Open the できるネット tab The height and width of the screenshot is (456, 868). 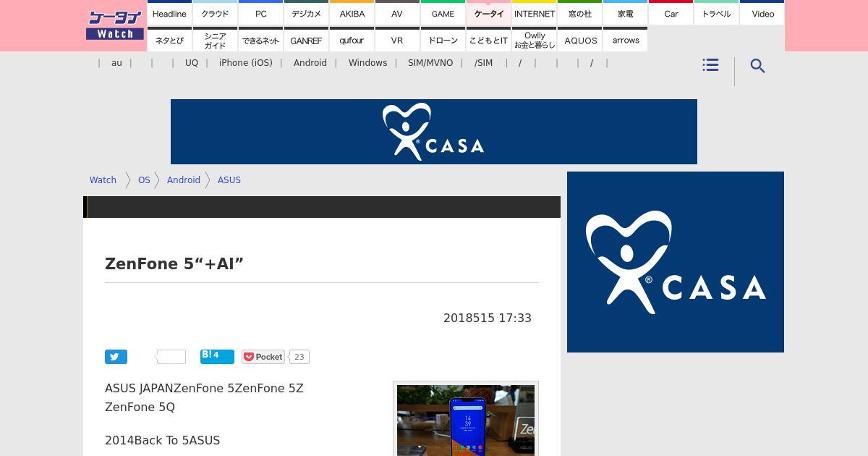click(x=261, y=41)
